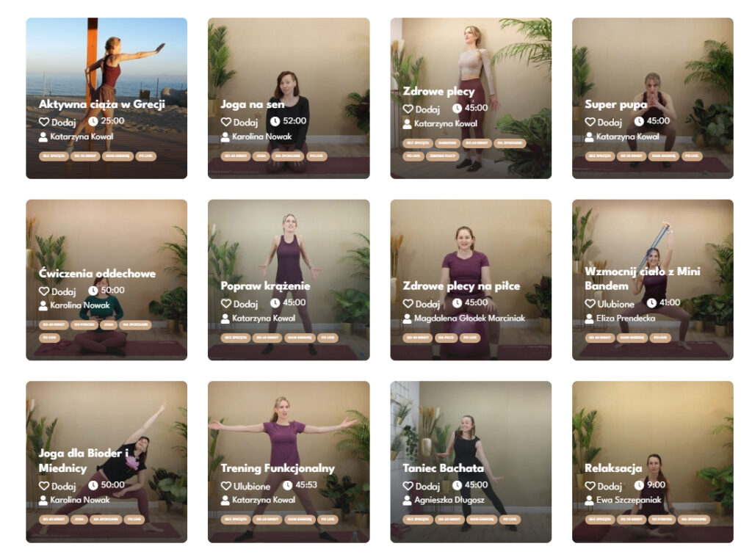Viewport: 752px width, 560px height.
Task: Click the ZDROWE PLECY tag on Zdrowe plecy card
Action: coord(443,156)
